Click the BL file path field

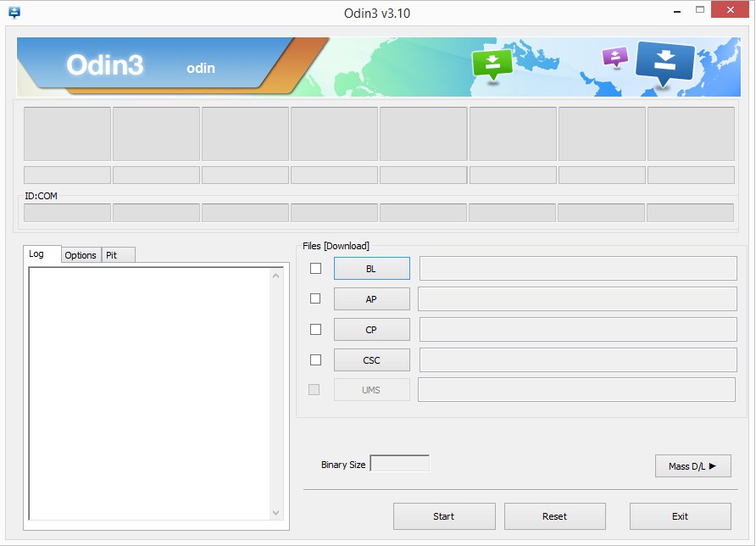578,268
